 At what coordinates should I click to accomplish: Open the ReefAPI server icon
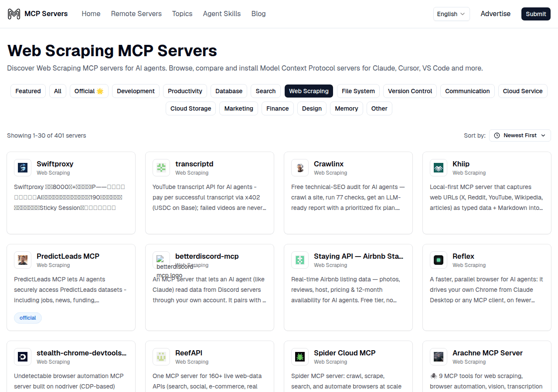click(161, 357)
